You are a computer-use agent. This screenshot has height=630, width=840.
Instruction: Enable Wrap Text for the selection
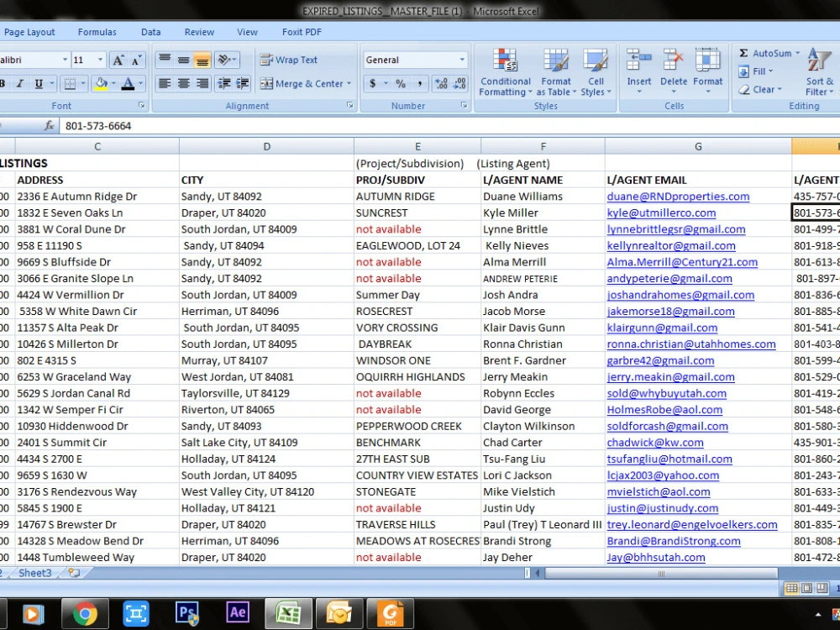[x=295, y=59]
